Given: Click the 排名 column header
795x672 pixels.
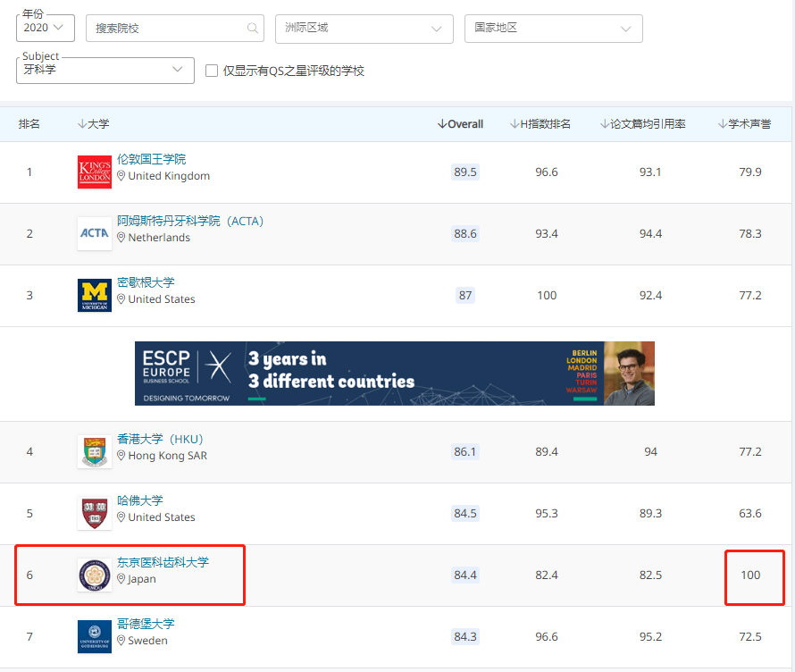Looking at the screenshot, I should pyautogui.click(x=29, y=124).
